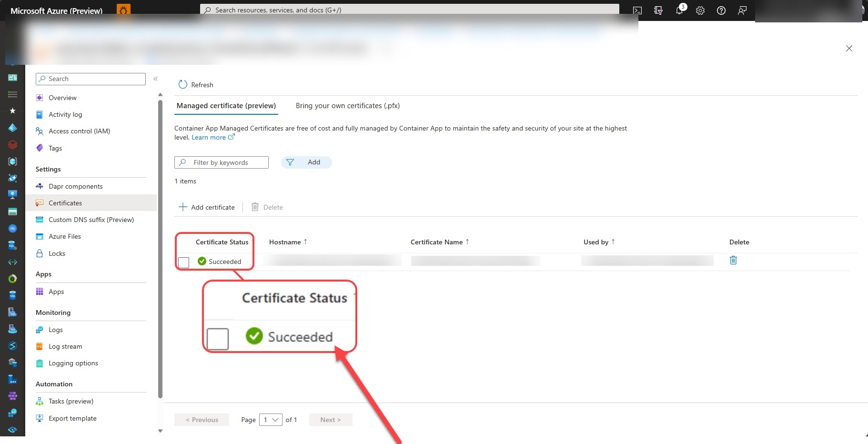Send feedback via the feedback icon
Image resolution: width=868 pixels, height=444 pixels.
click(742, 10)
